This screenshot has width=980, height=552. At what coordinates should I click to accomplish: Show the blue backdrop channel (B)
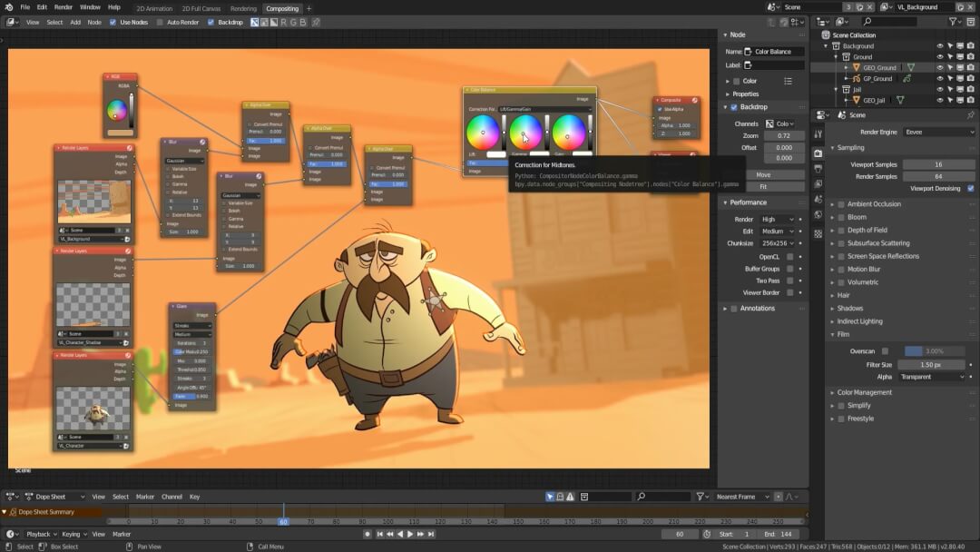click(x=303, y=22)
